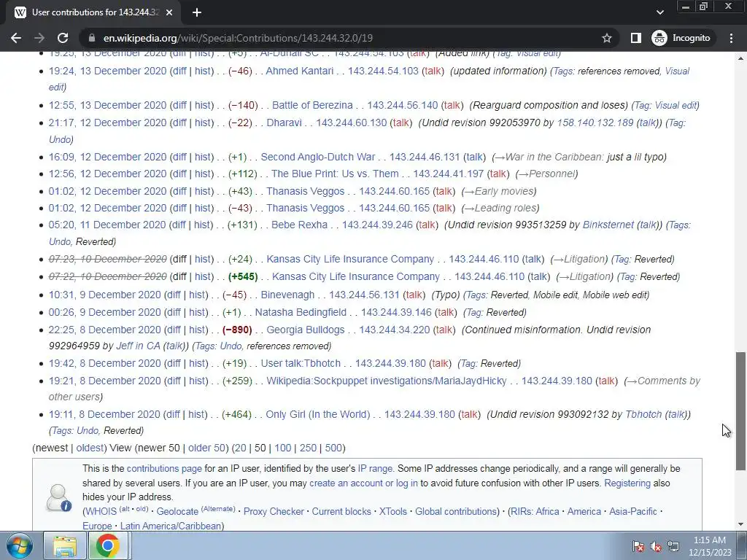747x560 pixels.
Task: Open the Binksternet user link
Action: pos(608,225)
